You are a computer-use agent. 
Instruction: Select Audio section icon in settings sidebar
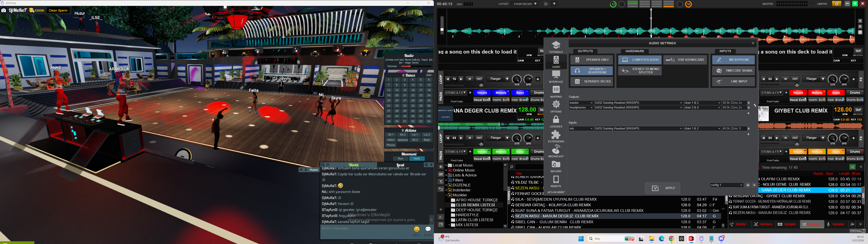click(x=556, y=62)
